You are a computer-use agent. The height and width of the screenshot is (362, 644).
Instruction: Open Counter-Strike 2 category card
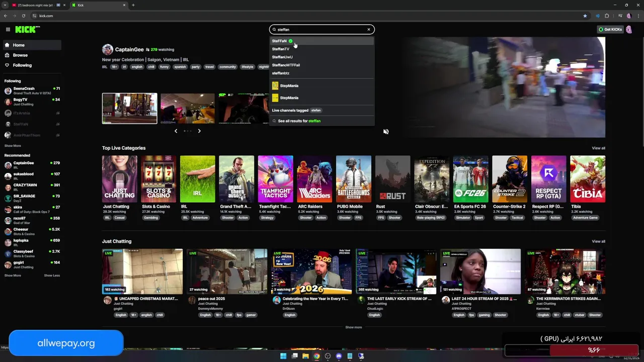[510, 179]
